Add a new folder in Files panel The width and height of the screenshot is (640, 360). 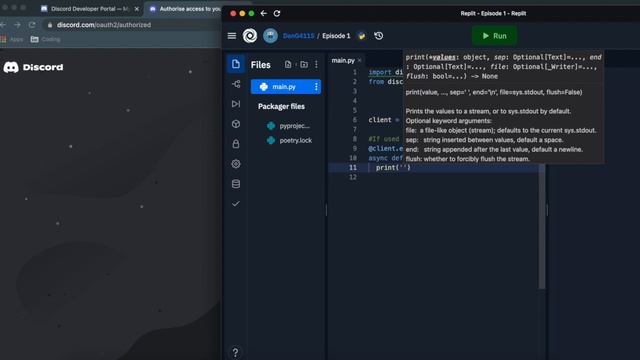[304, 64]
